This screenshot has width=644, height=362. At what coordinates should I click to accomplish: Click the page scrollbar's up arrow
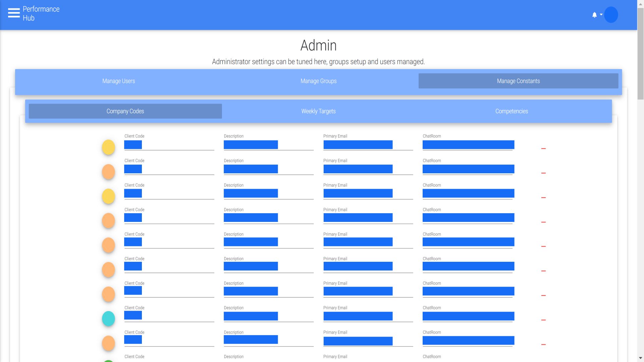click(x=640, y=4)
